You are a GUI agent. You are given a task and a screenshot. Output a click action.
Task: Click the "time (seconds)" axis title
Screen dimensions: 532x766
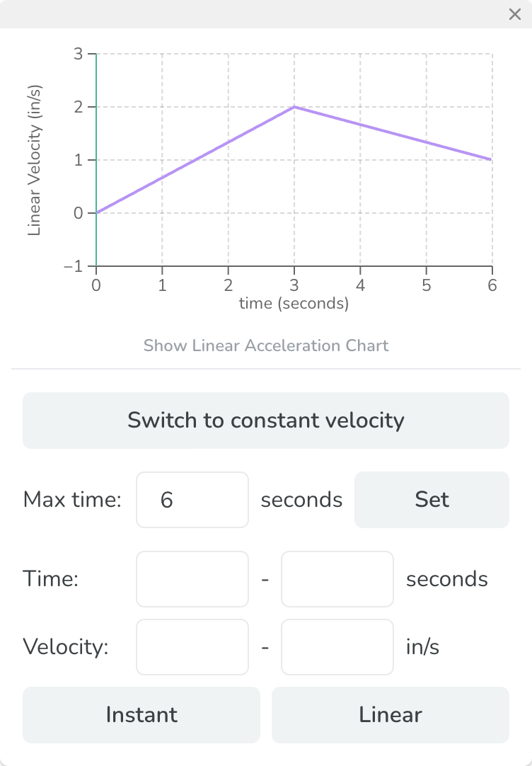(x=294, y=304)
